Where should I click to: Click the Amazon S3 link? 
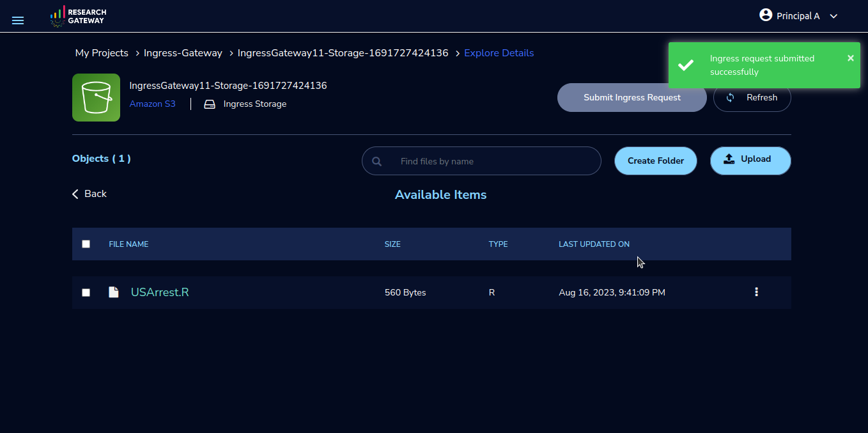coord(152,104)
